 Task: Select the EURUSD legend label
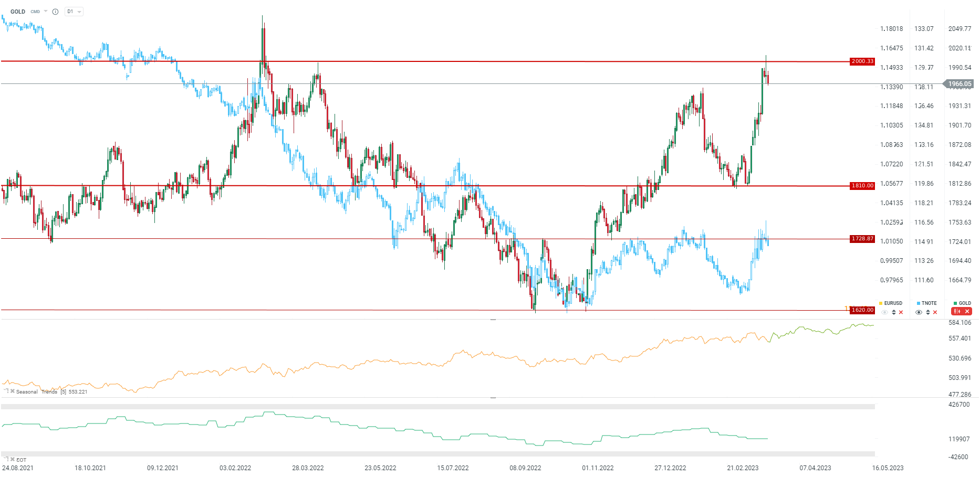[x=893, y=303]
